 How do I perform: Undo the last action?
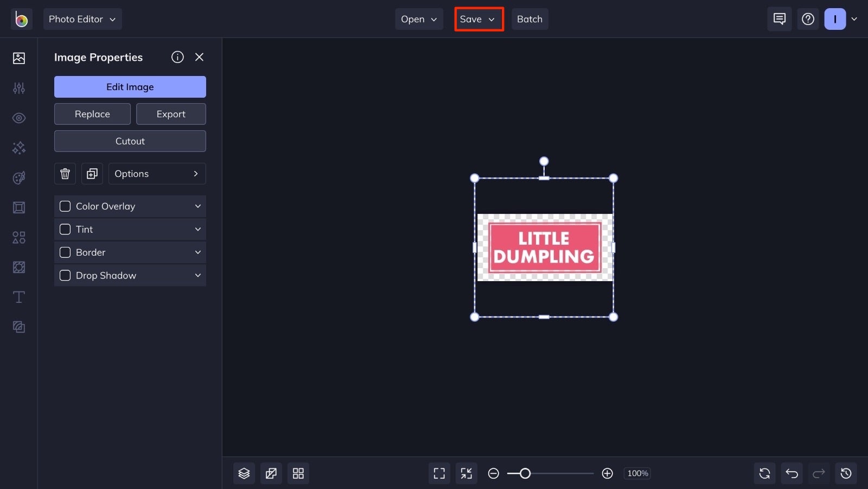pyautogui.click(x=792, y=473)
